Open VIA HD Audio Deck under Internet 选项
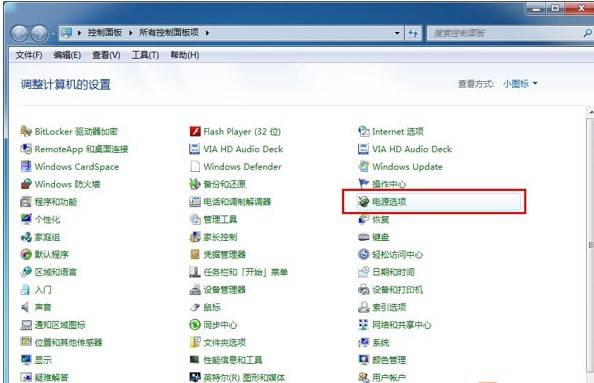Image resolution: width=594 pixels, height=383 pixels. pos(412,149)
